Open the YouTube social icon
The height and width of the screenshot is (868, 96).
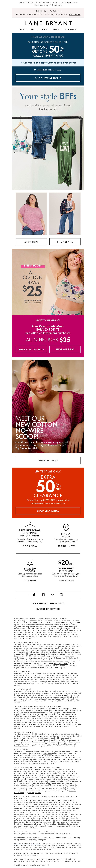pos(52,595)
